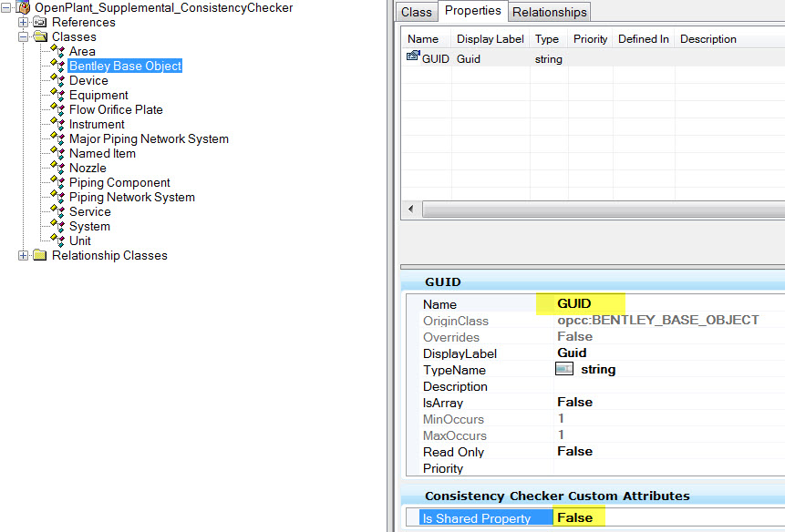Image resolution: width=785 pixels, height=532 pixels.
Task: Click the IsArray value False
Action: tap(574, 402)
